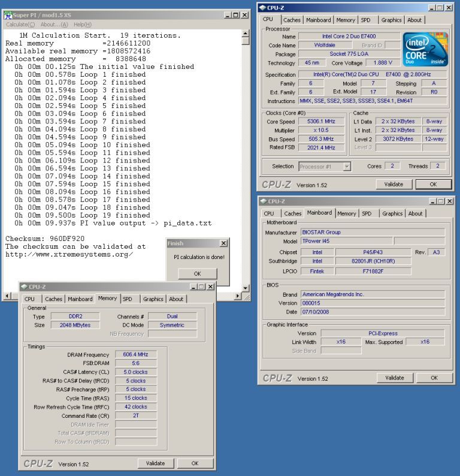Viewport: 460px width, 476px height.
Task: Click the xtremesystems.org URL text
Action: (69, 254)
